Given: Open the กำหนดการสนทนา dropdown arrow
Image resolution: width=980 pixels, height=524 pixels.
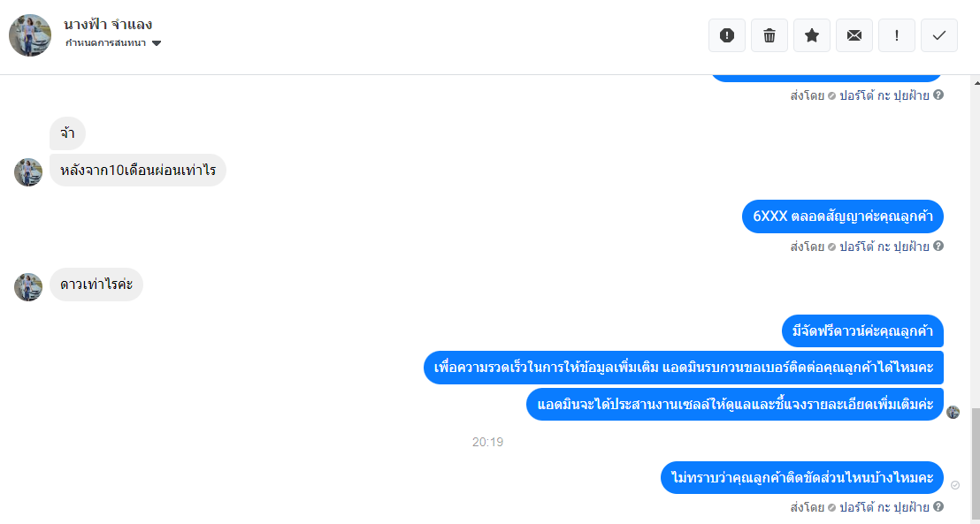Looking at the screenshot, I should coord(157,43).
